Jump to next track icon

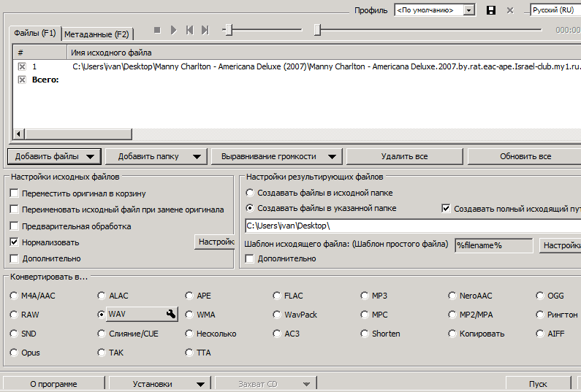[205, 30]
